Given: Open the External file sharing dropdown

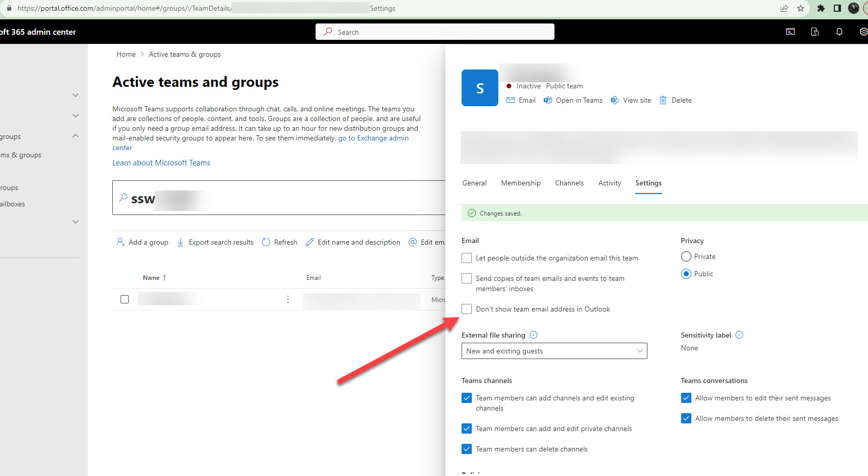Looking at the screenshot, I should [x=554, y=351].
